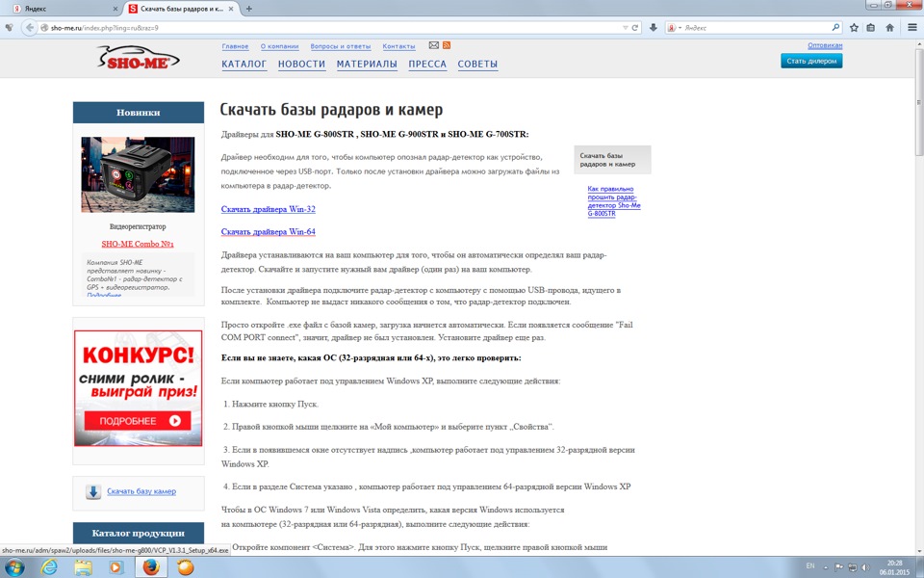
Task: Click into the Яндекс search field
Action: click(755, 28)
